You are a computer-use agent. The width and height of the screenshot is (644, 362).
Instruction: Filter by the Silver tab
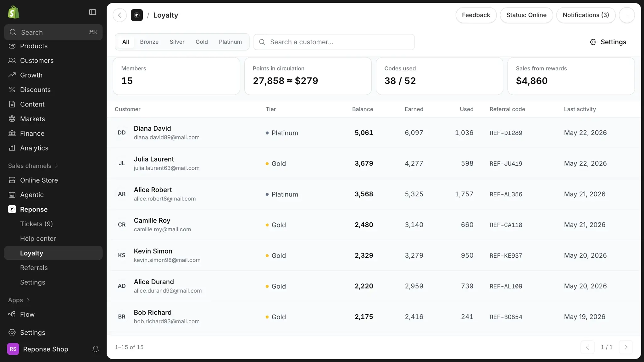[177, 42]
